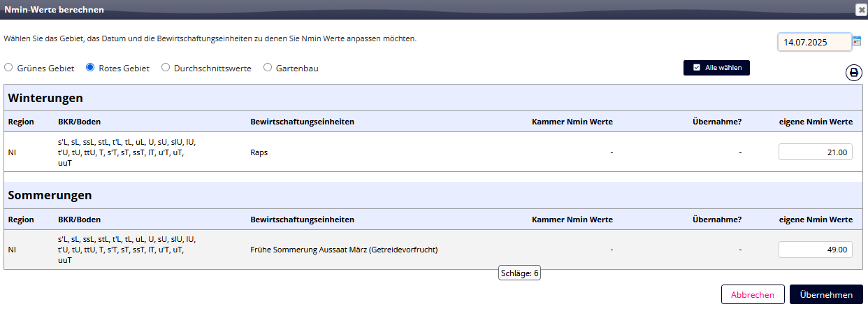Select the Grünes Gebiet radio button
The width and height of the screenshot is (868, 309).
8,68
